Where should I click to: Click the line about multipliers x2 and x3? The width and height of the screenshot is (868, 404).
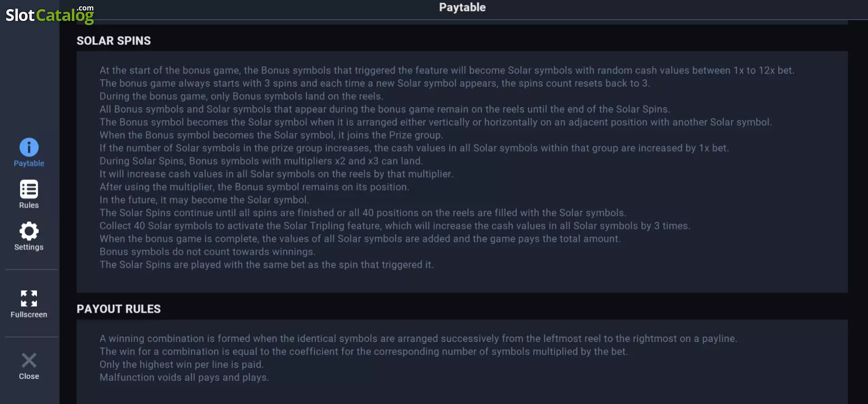click(x=261, y=161)
